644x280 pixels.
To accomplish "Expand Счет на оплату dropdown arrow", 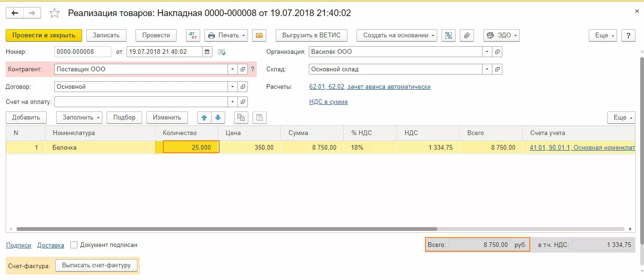I will pyautogui.click(x=232, y=102).
